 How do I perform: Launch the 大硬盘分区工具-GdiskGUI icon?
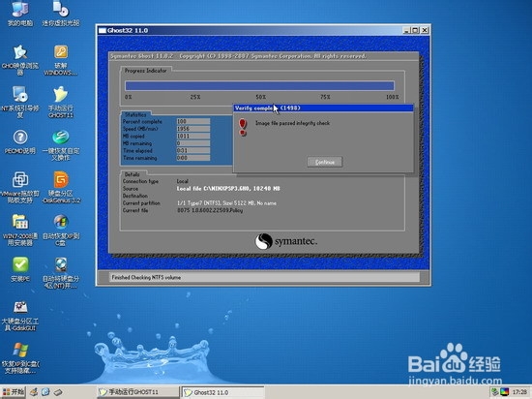[x=20, y=316]
